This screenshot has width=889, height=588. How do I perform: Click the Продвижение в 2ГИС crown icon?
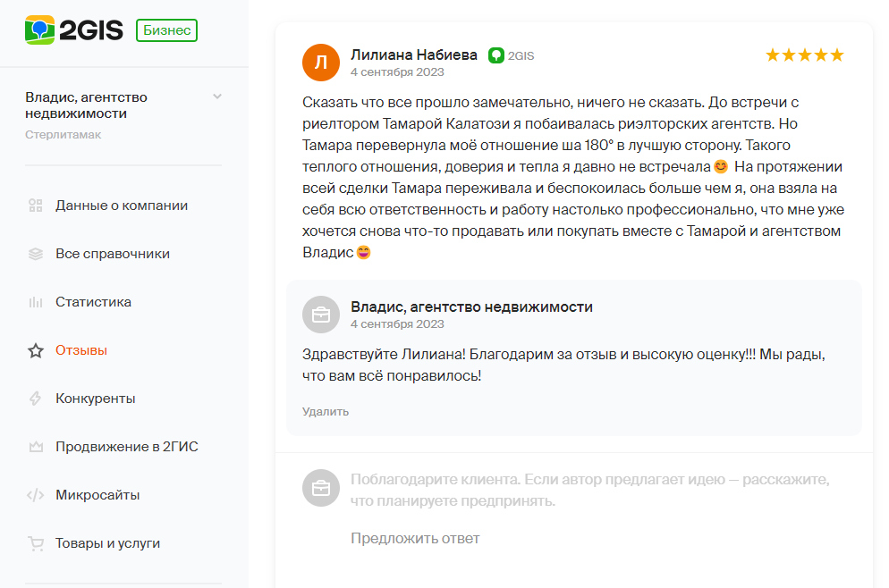click(x=36, y=447)
